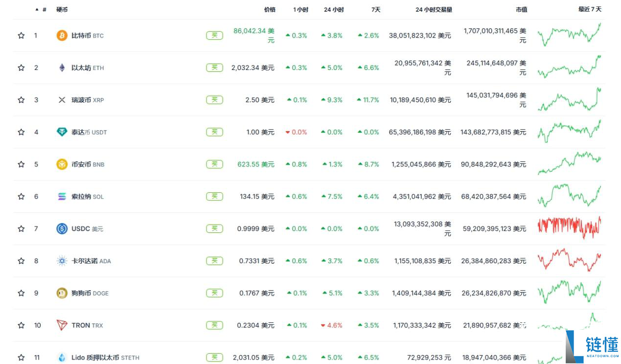Click the Lido STETH coin logo
This screenshot has height=364, width=621.
click(x=62, y=358)
